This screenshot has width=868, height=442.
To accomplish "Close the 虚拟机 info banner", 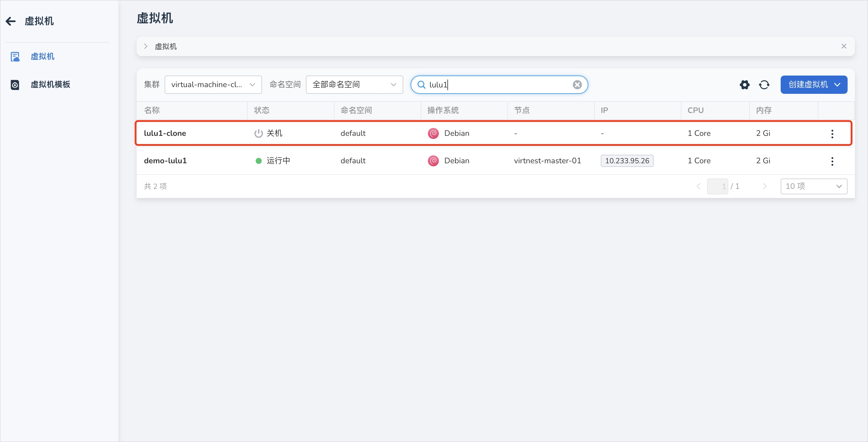I will [844, 46].
